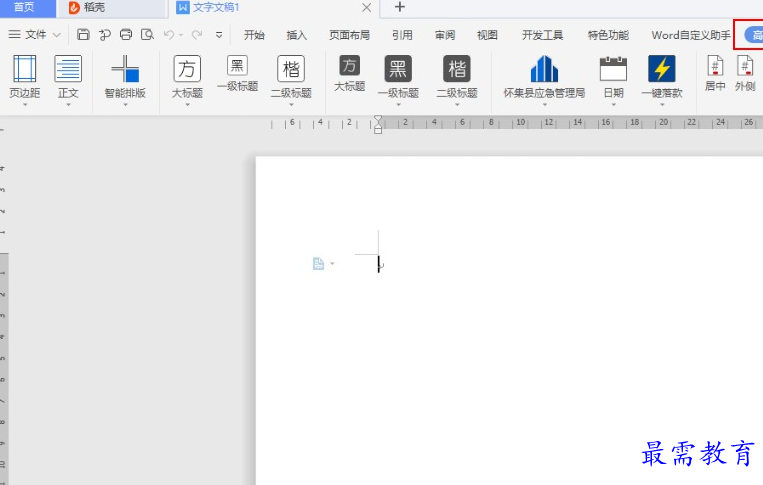This screenshot has height=485, width=763.
Task: Switch to the 特色功能 ribbon tab
Action: [608, 35]
